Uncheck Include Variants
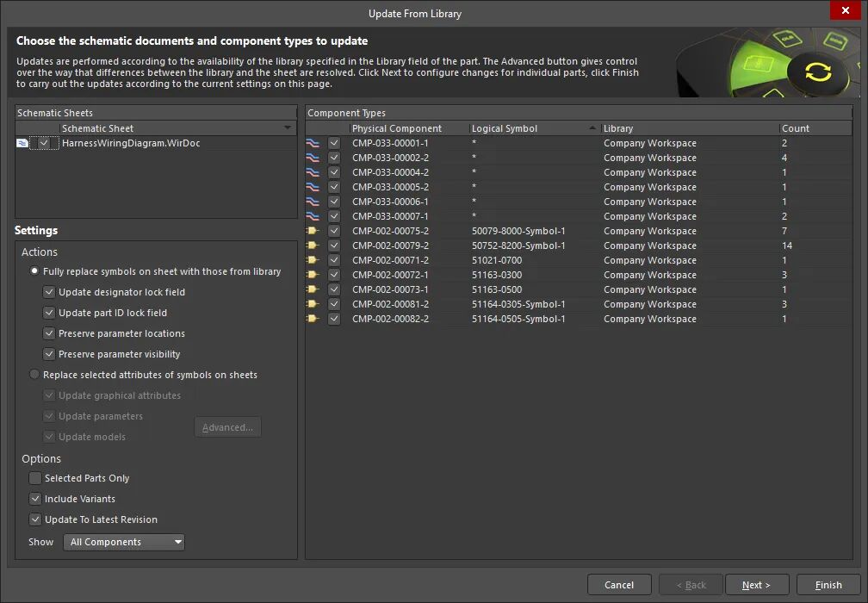The width and height of the screenshot is (868, 603). tap(35, 499)
